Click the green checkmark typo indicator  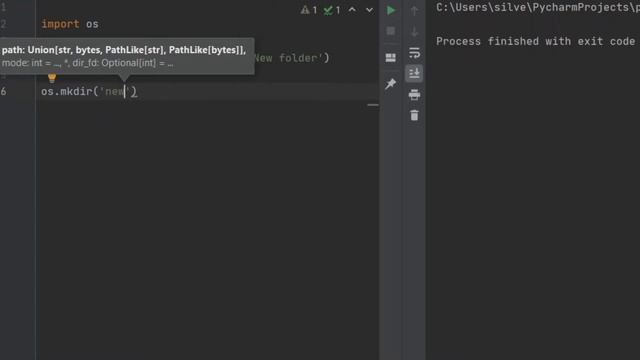click(x=332, y=10)
